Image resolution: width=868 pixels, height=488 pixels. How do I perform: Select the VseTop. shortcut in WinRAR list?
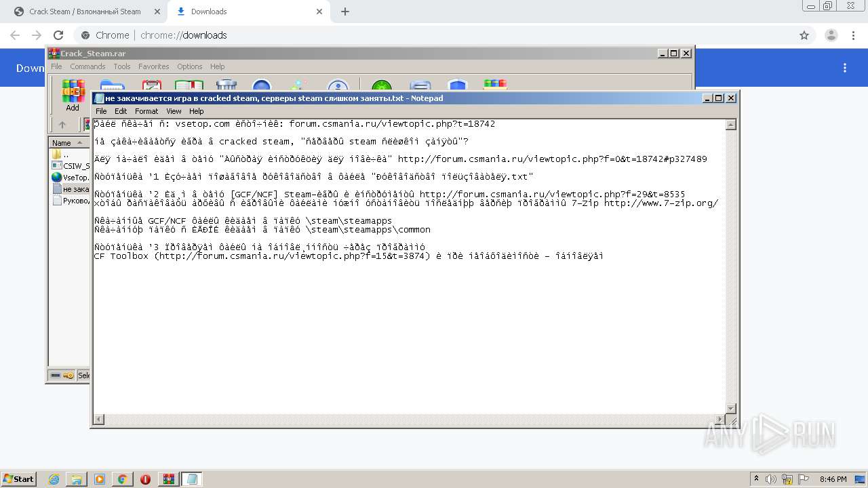pos(71,178)
